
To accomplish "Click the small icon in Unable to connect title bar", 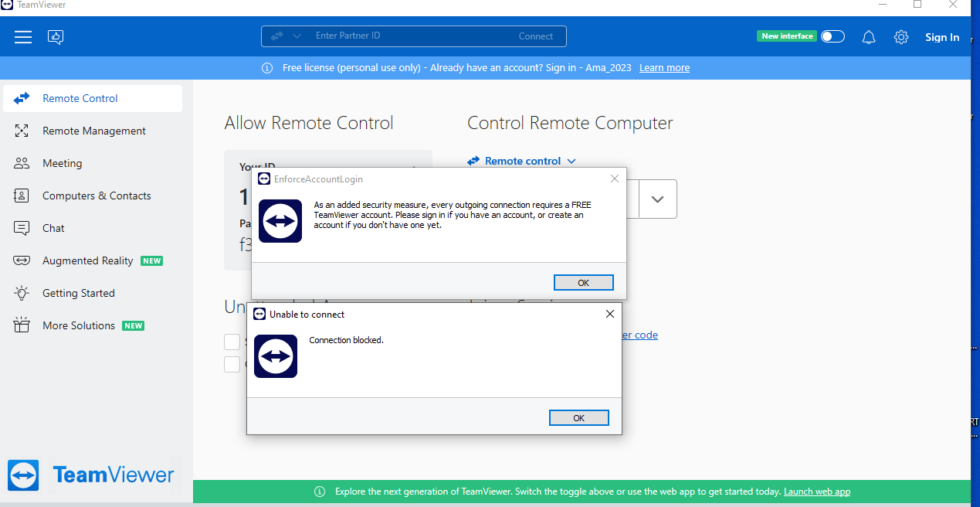I will click(259, 314).
